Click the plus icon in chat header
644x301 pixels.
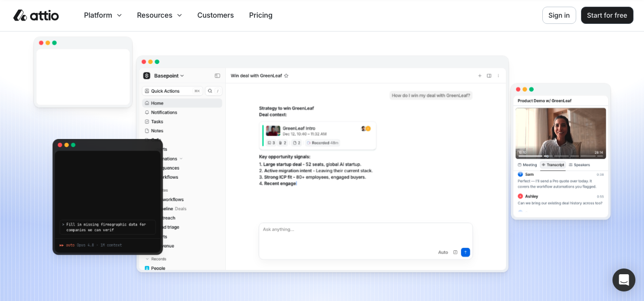coord(480,75)
